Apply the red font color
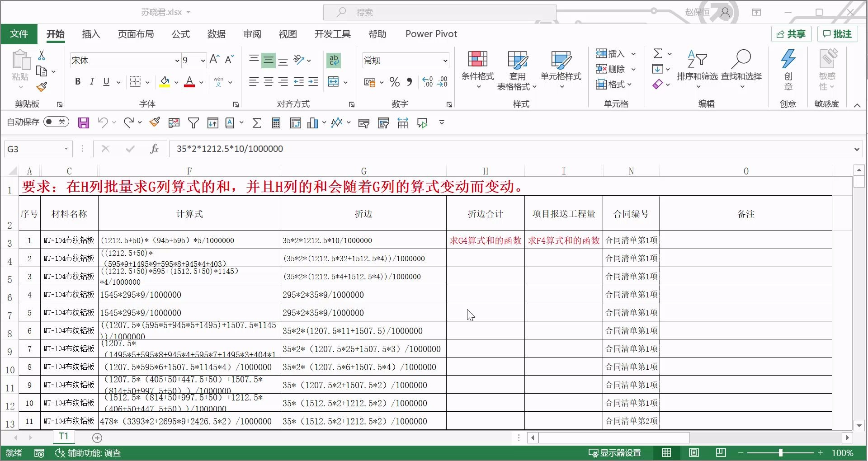This screenshot has height=461, width=868. 190,82
